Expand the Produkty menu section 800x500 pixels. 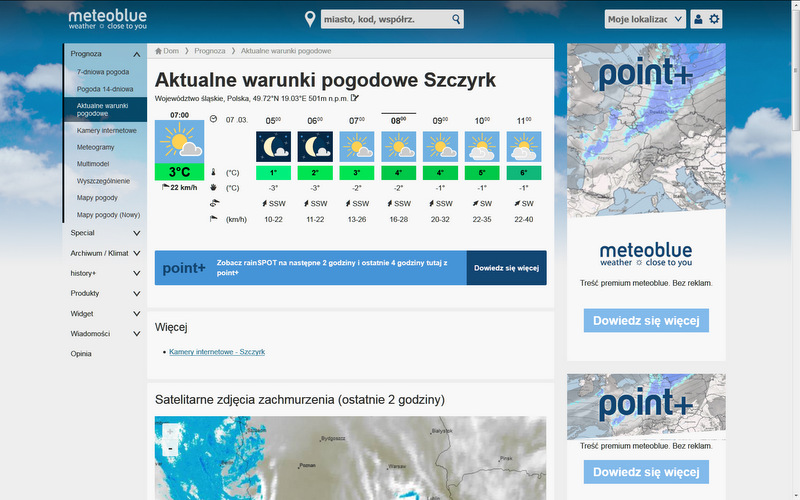(x=136, y=293)
